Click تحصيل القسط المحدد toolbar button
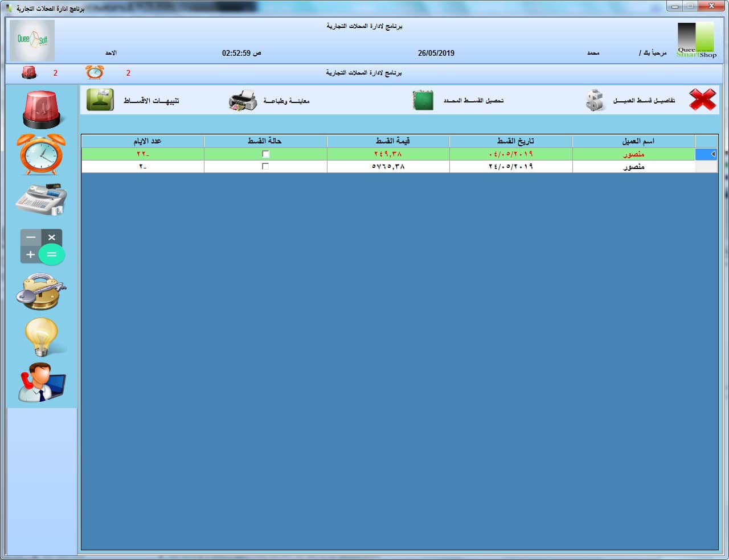This screenshot has height=560, width=729. pyautogui.click(x=459, y=101)
